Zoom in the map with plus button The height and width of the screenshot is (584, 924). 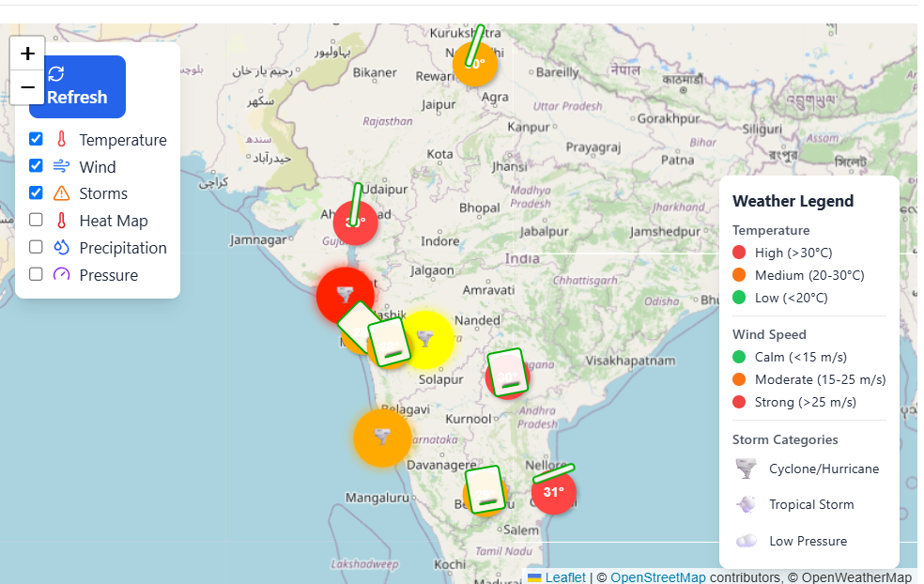[27, 54]
